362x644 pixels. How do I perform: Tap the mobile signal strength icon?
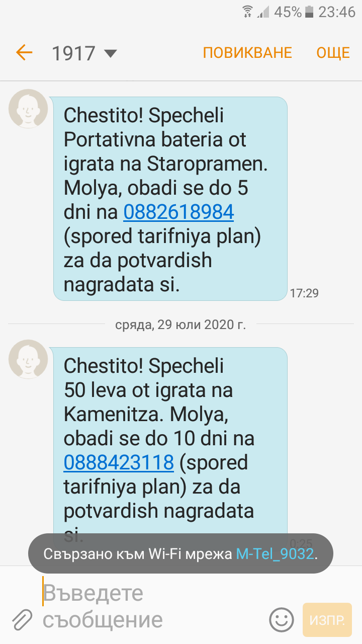click(x=263, y=12)
